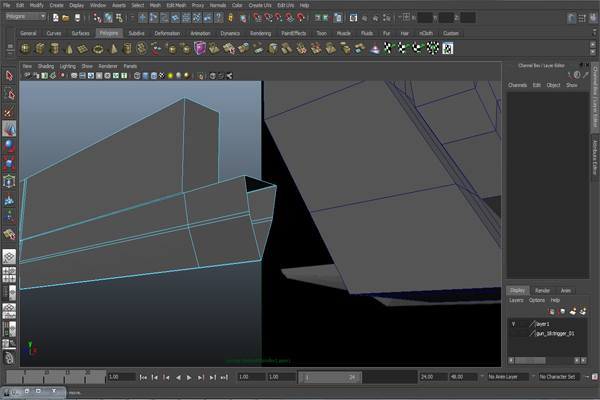
Task: Open the Polygons menu set dropdown
Action: [x=26, y=16]
